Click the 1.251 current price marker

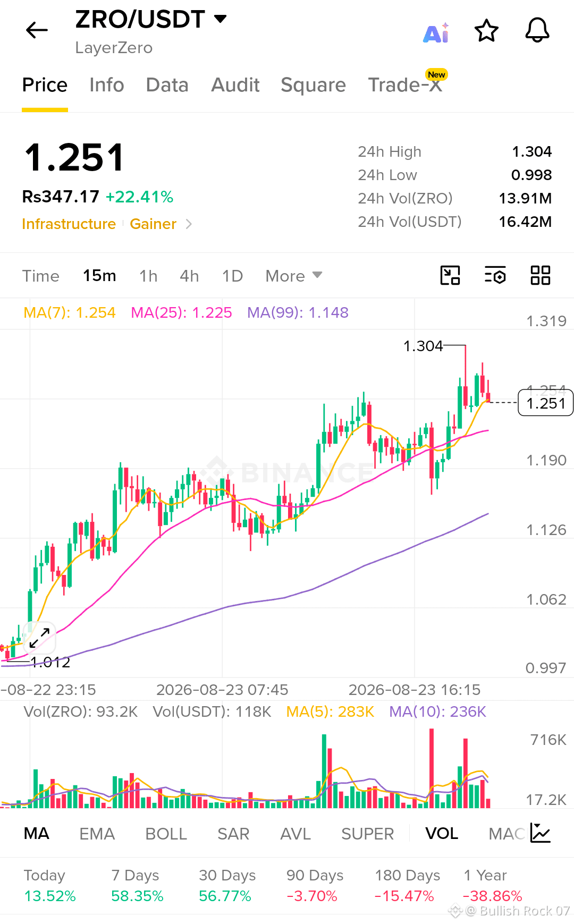[x=546, y=403]
